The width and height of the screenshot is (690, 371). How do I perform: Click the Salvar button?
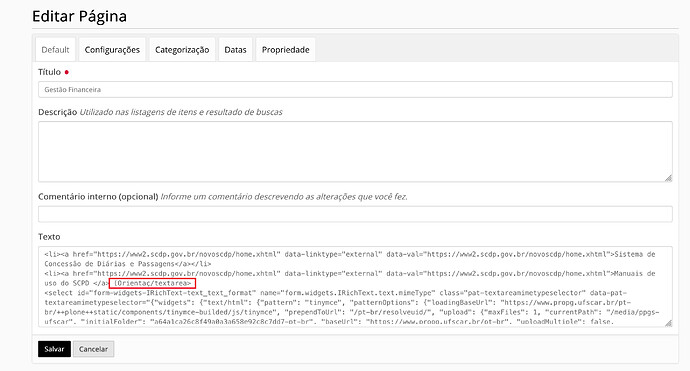tap(54, 349)
